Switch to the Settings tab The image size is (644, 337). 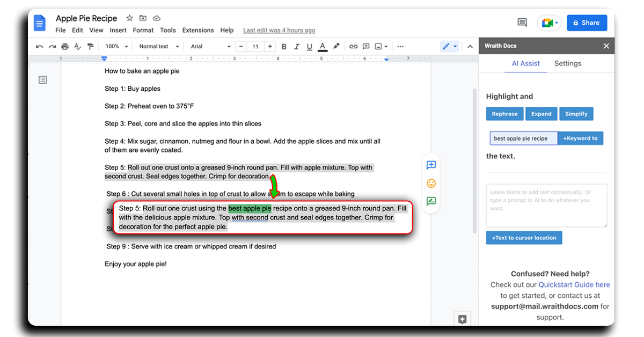pos(567,63)
